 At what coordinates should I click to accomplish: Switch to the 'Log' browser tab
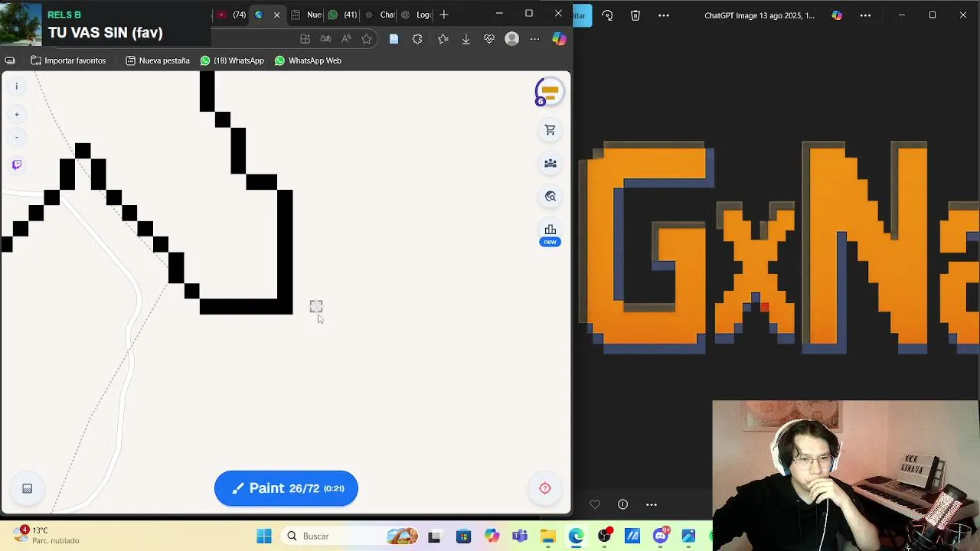click(416, 15)
